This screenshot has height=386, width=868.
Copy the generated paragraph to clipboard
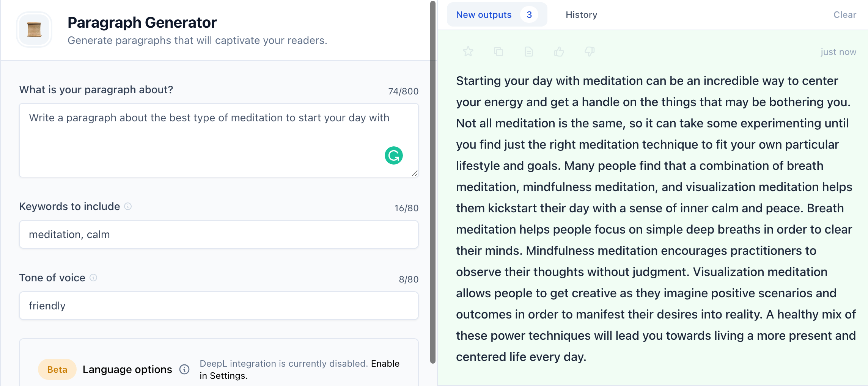click(498, 52)
